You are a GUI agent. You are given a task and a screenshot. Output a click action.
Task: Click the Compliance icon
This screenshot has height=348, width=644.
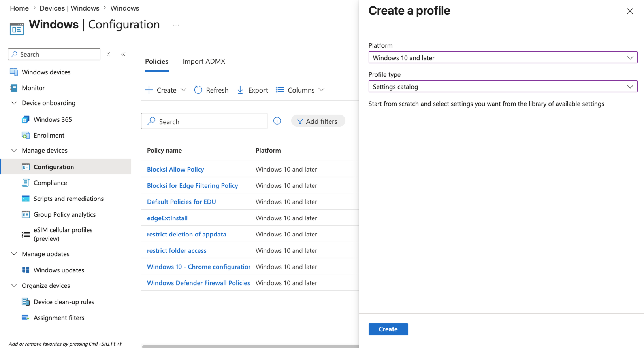point(26,183)
